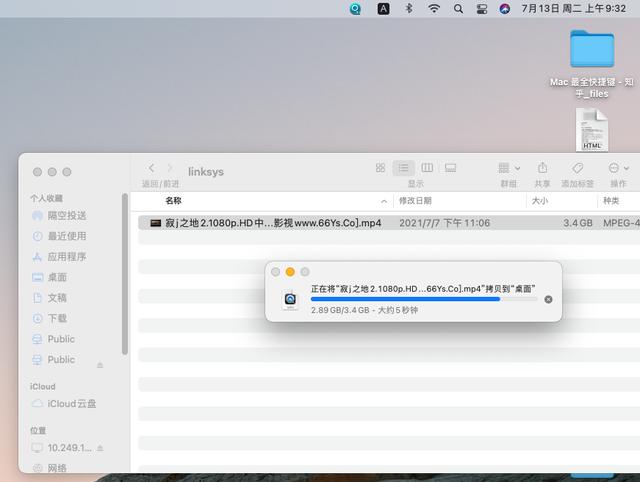The height and width of the screenshot is (482, 640).
Task: Click the copy progress bar
Action: pos(424,299)
